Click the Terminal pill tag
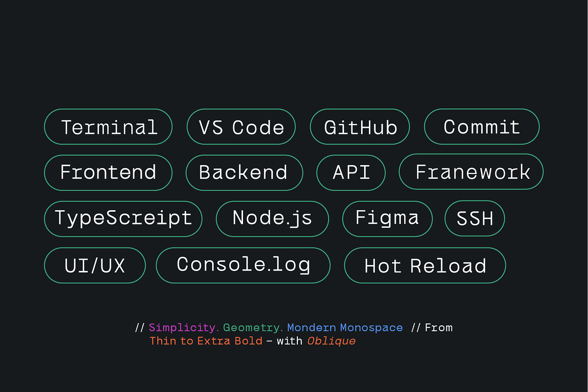The width and height of the screenshot is (588, 392). (x=108, y=127)
